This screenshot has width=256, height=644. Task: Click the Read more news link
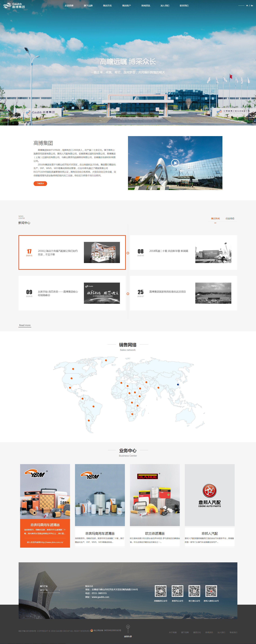click(25, 325)
